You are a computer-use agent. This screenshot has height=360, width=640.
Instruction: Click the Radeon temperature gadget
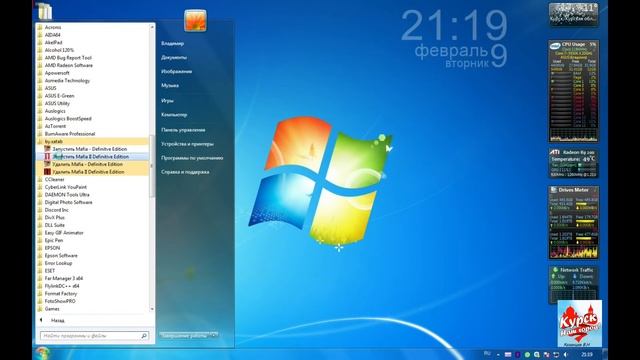coord(573,163)
